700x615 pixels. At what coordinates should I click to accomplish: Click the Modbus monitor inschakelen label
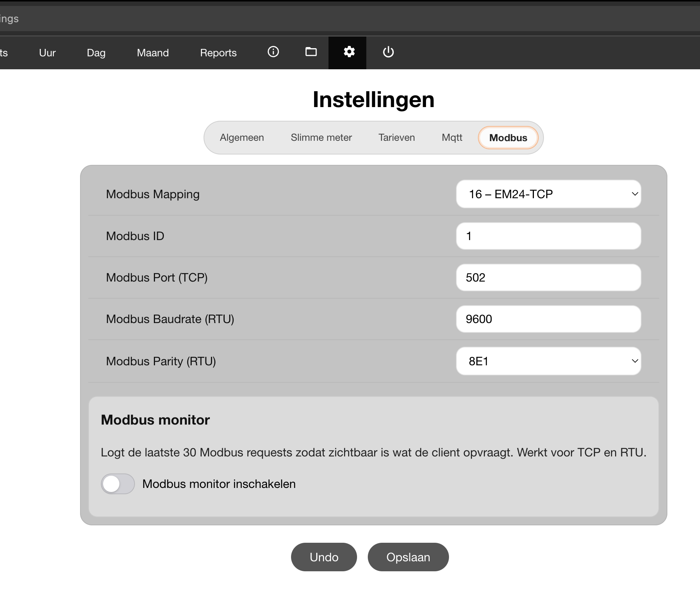219,484
